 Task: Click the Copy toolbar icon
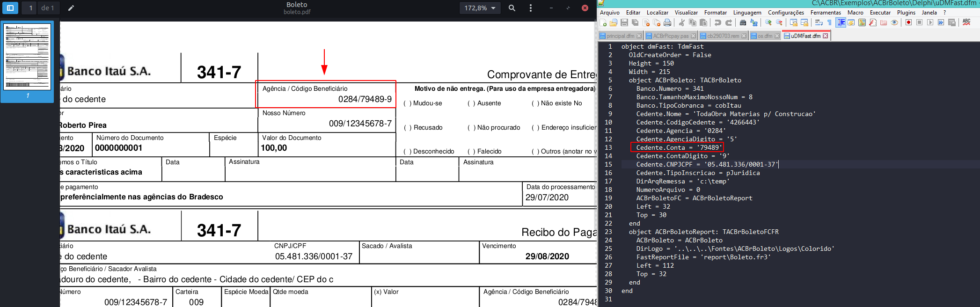pos(693,22)
